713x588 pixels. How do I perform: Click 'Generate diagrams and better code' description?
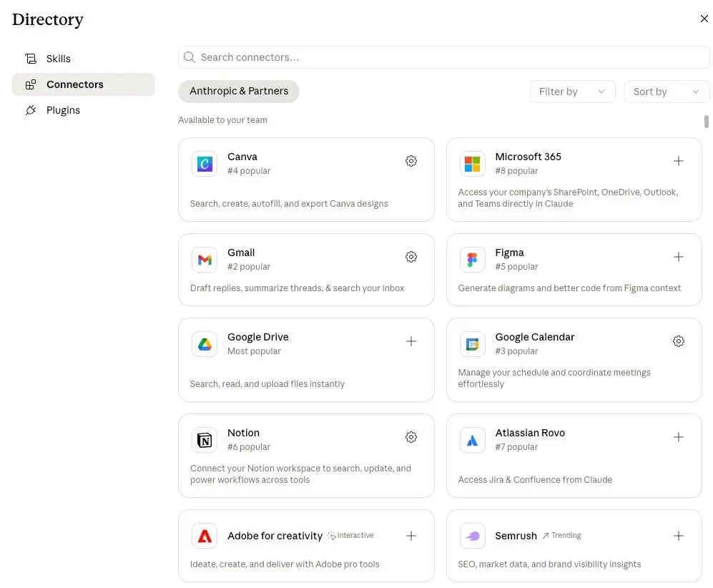(x=569, y=288)
